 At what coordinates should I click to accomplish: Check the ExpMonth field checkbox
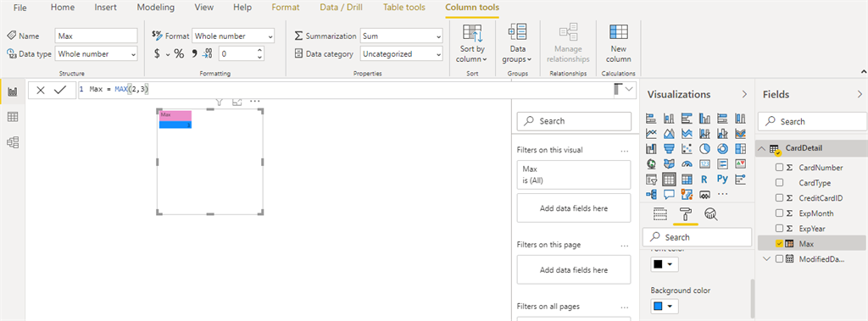780,213
